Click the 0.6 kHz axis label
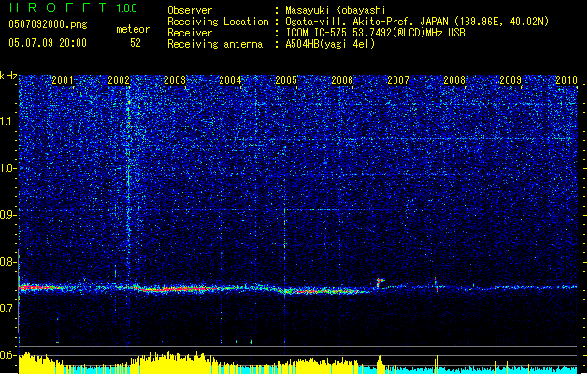Viewport: 588px width, 374px height. (x=8, y=355)
